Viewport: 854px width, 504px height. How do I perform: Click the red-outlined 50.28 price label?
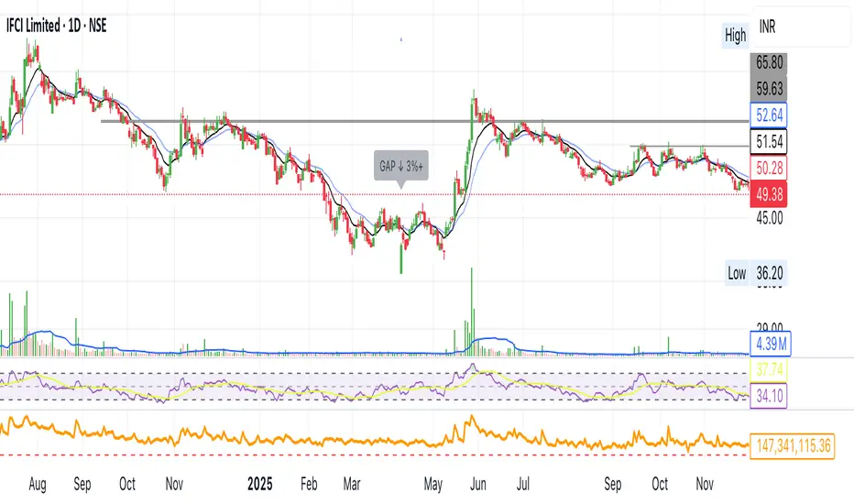pyautogui.click(x=769, y=168)
